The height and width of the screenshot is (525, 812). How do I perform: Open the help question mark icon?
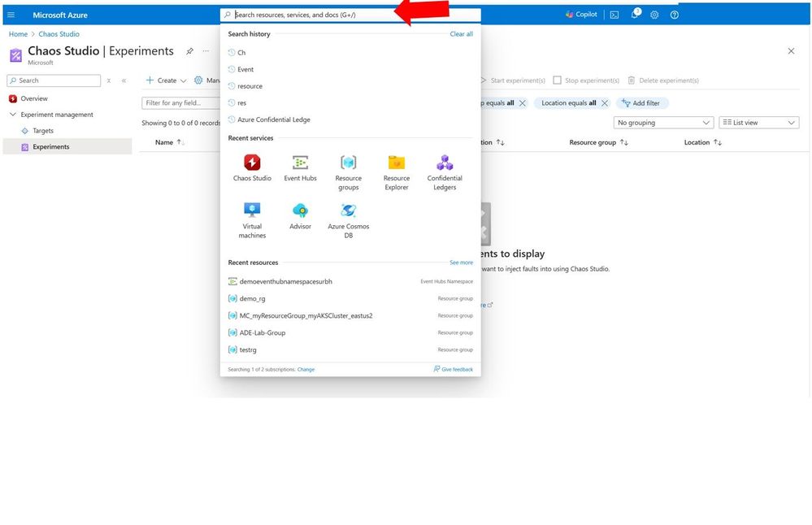675,15
